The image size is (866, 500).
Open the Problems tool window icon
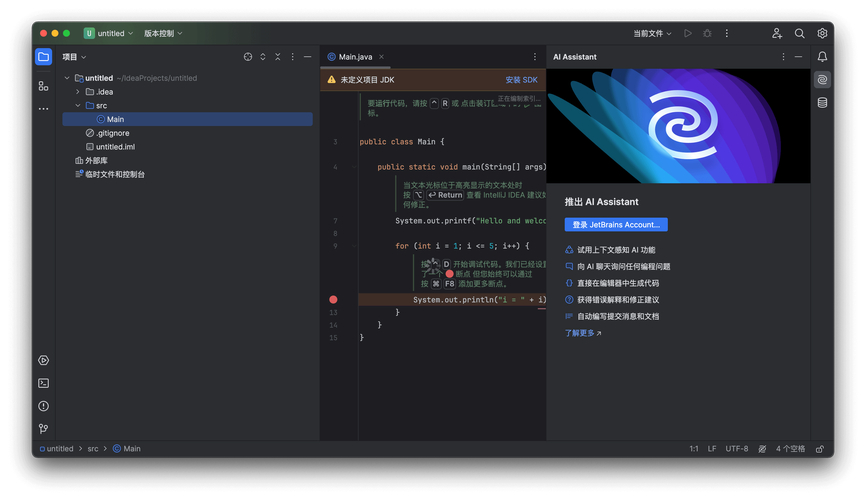[44, 406]
